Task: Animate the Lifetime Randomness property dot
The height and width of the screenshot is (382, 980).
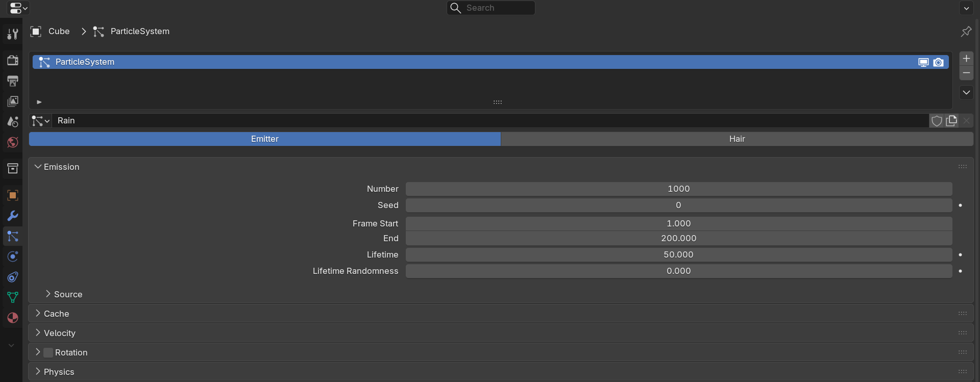Action: pos(960,271)
